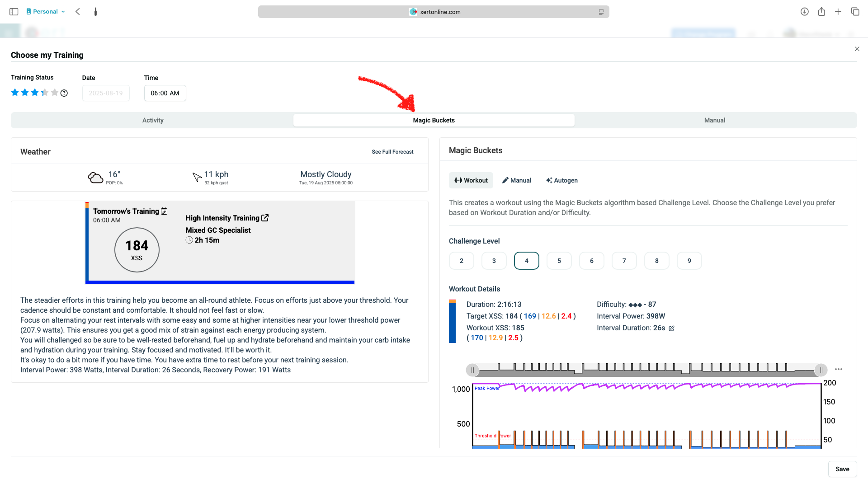Switch to the rightmost Manual tab

pos(714,120)
